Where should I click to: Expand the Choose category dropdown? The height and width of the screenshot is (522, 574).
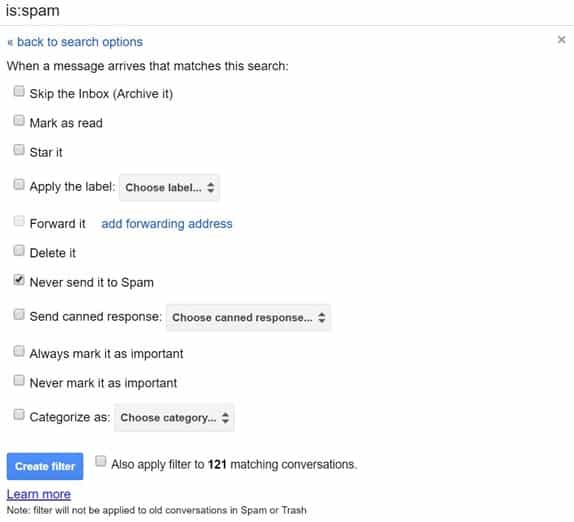(x=174, y=417)
